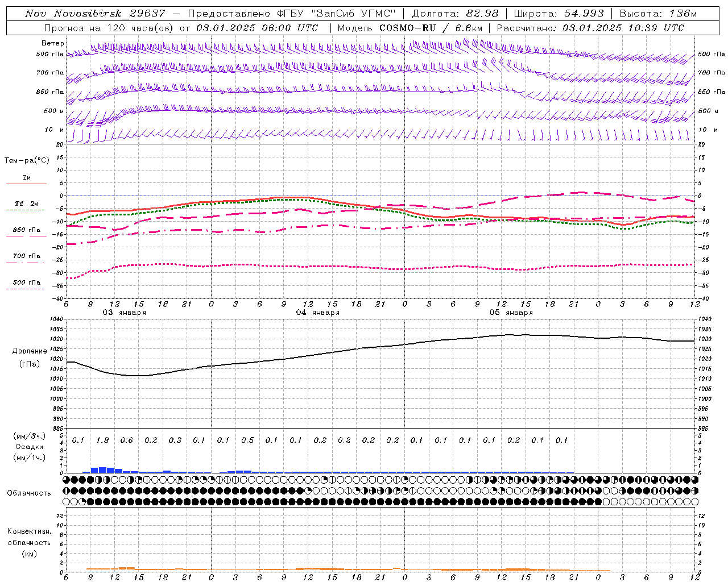The image size is (728, 582).
Task: Click the 0.3 three-hour precipitation value
Action: [x=175, y=440]
